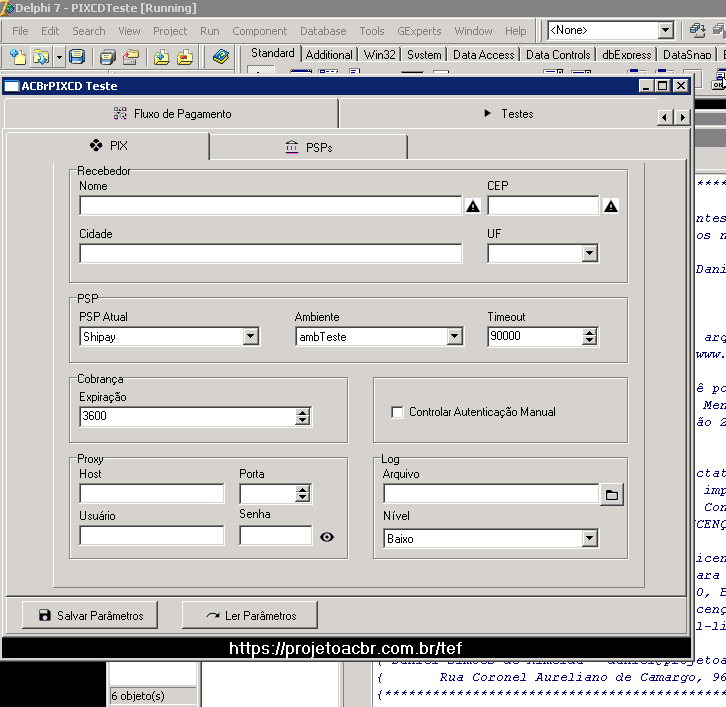Click the Proxy Senha input field
This screenshot has height=707, width=726.
click(275, 535)
